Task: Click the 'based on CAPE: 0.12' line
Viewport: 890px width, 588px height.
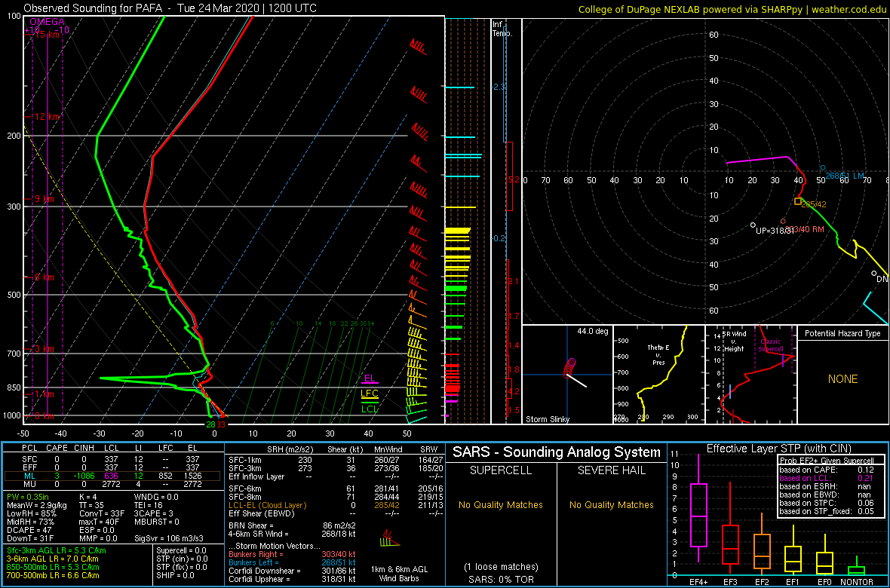Action: coord(827,470)
